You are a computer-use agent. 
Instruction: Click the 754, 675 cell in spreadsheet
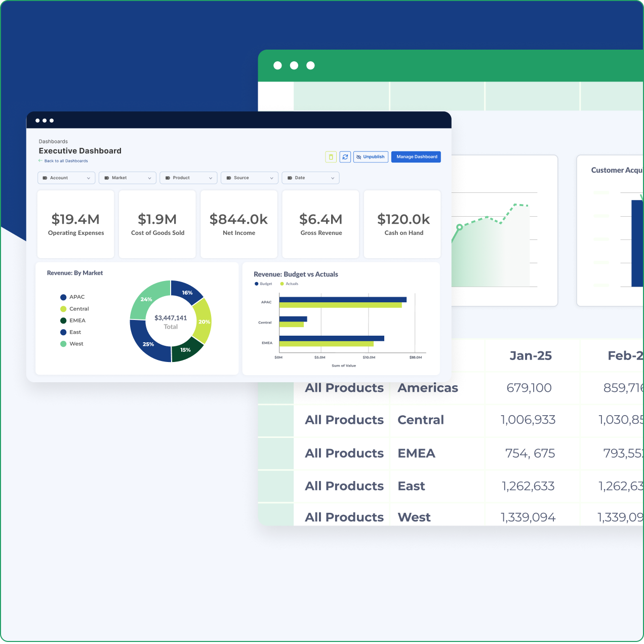pyautogui.click(x=530, y=453)
